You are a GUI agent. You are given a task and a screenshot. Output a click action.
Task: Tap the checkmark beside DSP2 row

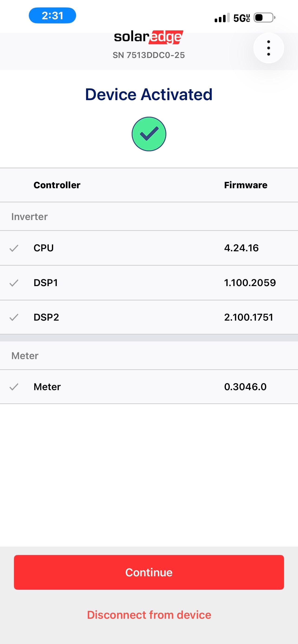click(x=14, y=317)
